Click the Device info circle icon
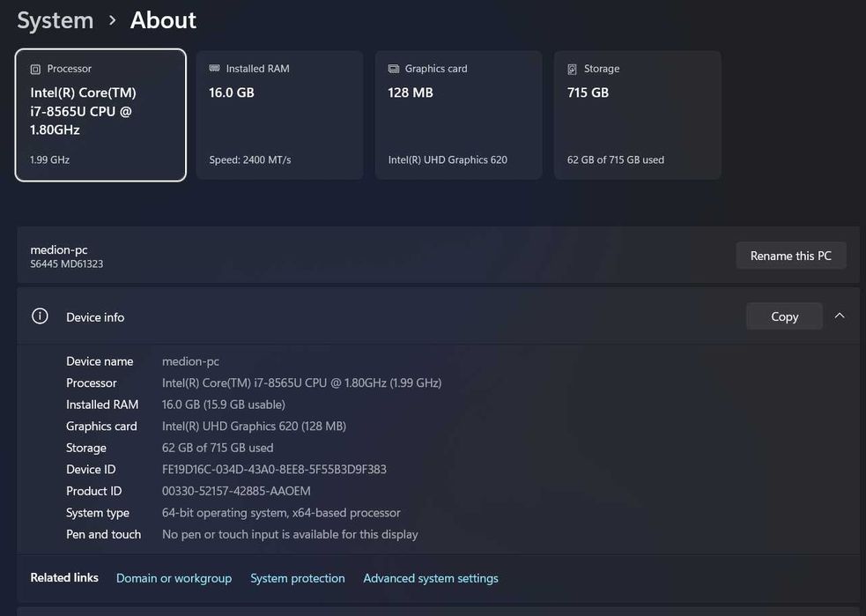Image resolution: width=866 pixels, height=616 pixels. [x=40, y=316]
